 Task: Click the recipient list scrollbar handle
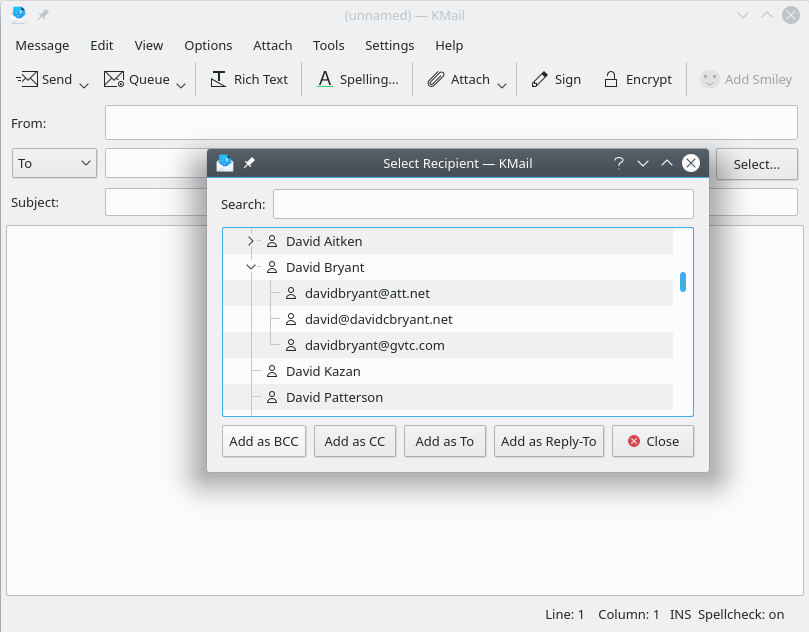point(683,282)
